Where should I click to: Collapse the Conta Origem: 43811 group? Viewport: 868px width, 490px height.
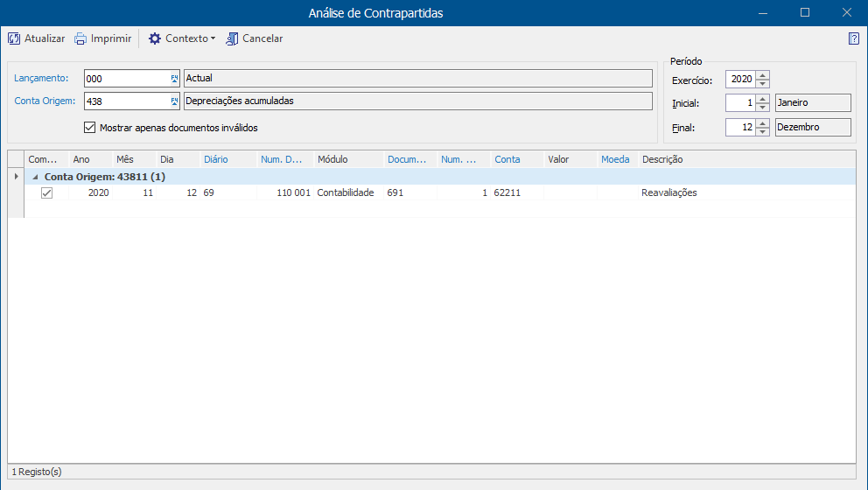pyautogui.click(x=35, y=177)
